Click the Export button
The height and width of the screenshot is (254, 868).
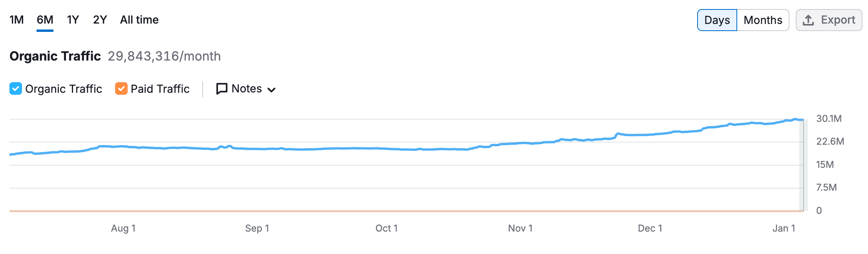click(x=829, y=20)
